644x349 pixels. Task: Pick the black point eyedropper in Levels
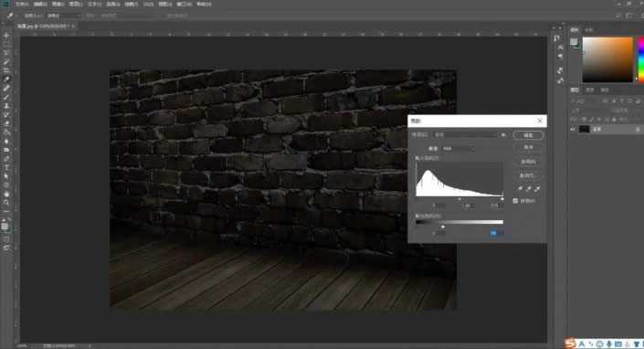tap(521, 189)
